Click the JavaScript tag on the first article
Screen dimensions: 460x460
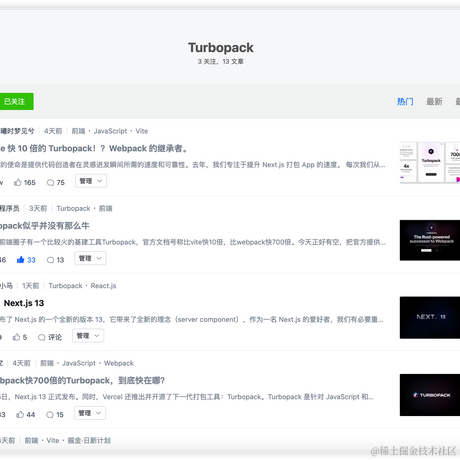pyautogui.click(x=110, y=131)
